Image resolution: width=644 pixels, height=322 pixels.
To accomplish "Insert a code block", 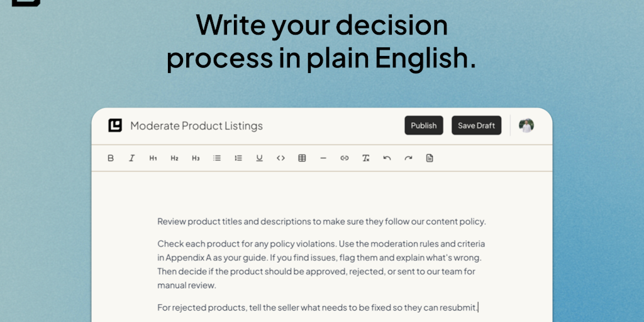I will pos(280,158).
